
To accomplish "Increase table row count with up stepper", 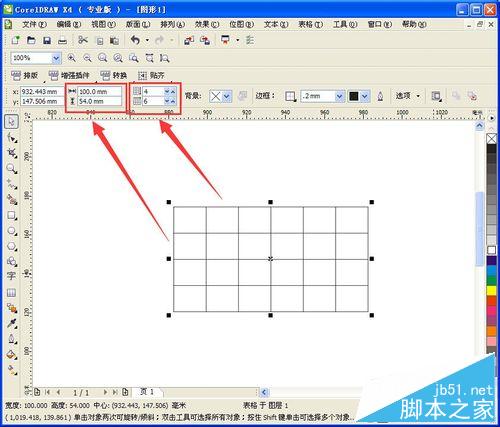I will [173, 91].
